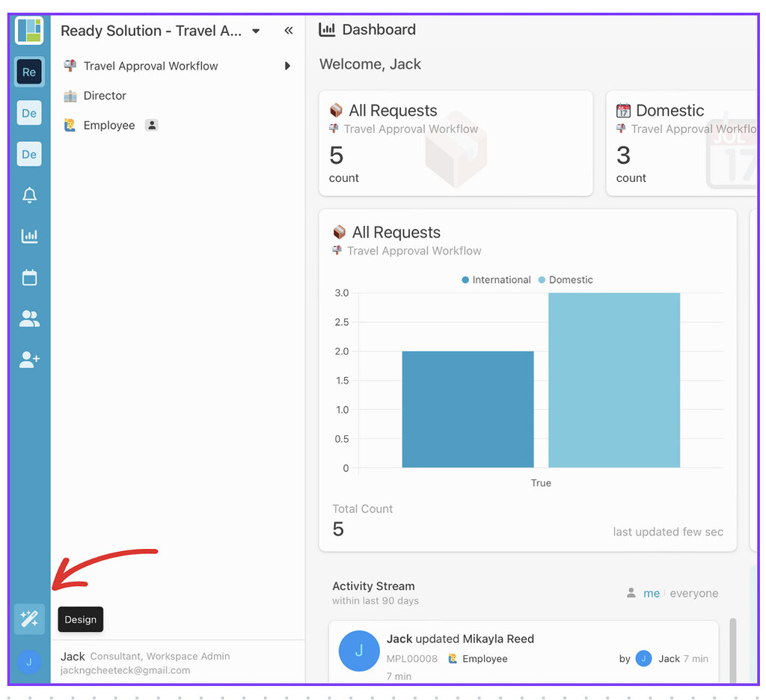Collapse the sidebar with the double-chevron
This screenshot has height=700, width=766.
(289, 31)
